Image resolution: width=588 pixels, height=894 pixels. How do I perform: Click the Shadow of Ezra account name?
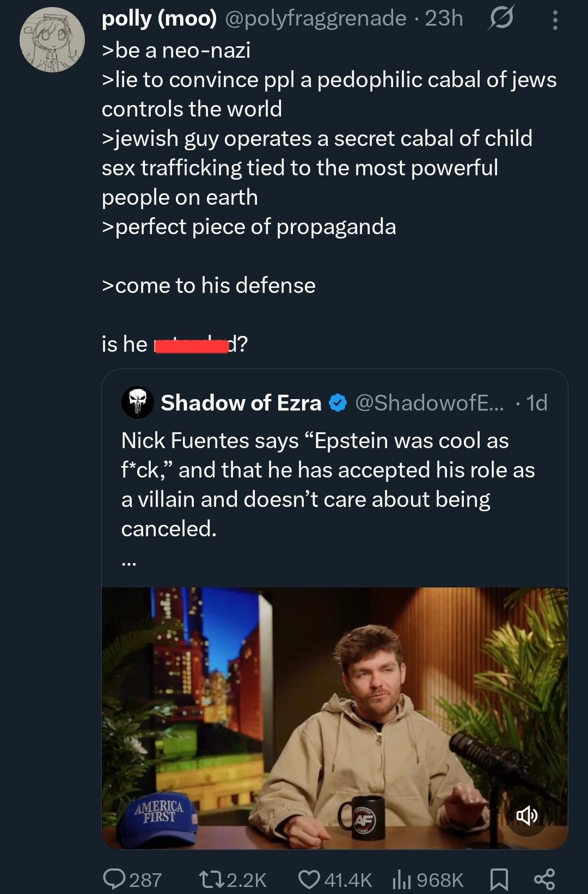pos(241,403)
